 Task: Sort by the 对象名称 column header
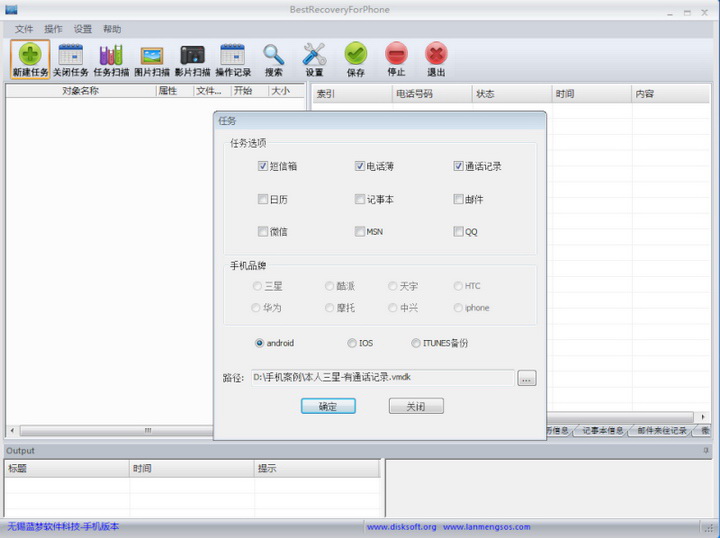(x=80, y=91)
